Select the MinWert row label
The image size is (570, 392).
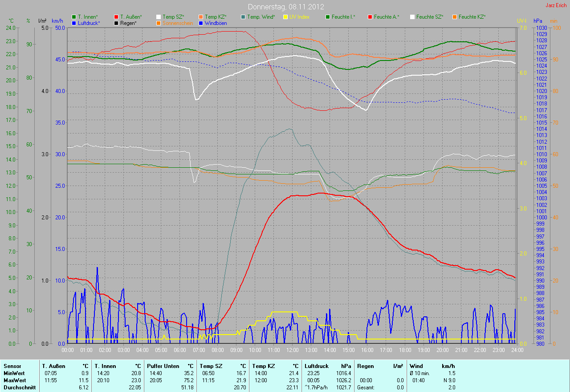[x=15, y=373]
